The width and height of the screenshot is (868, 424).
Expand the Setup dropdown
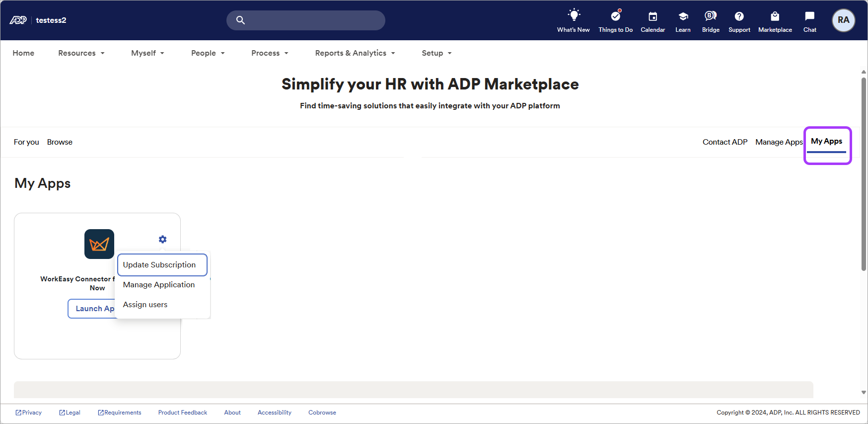point(437,53)
